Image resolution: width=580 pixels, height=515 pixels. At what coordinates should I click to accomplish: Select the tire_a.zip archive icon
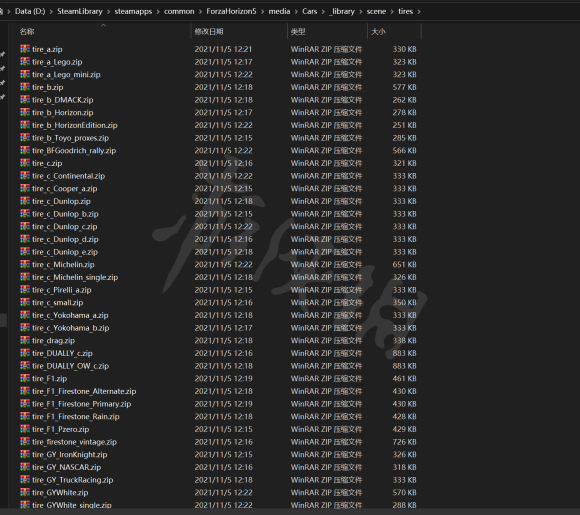[x=25, y=49]
